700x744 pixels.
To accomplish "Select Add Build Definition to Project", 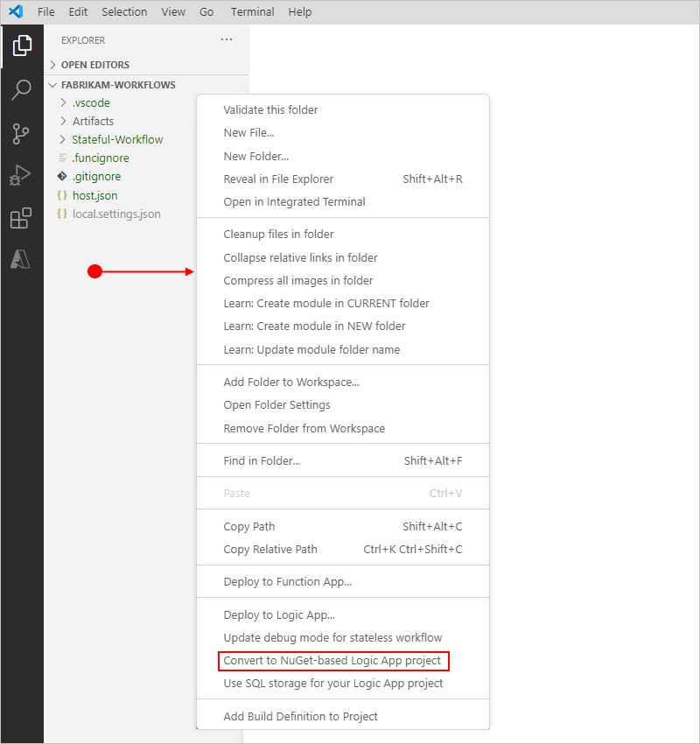I will tap(343, 717).
